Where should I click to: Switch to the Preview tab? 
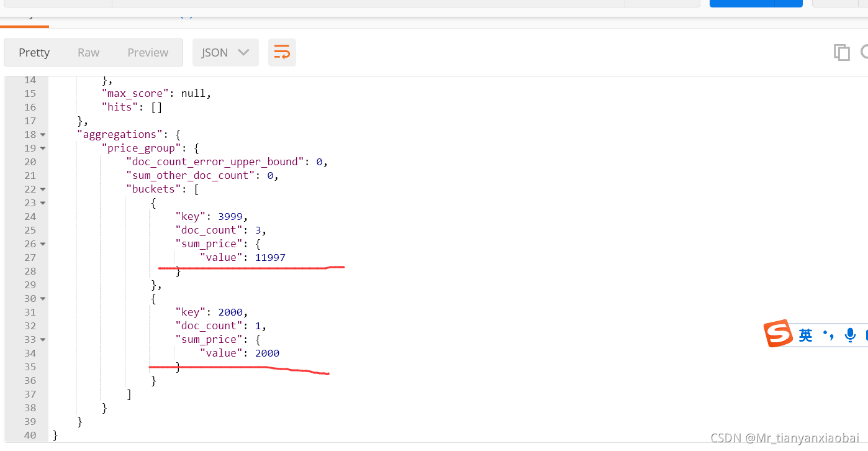[148, 53]
